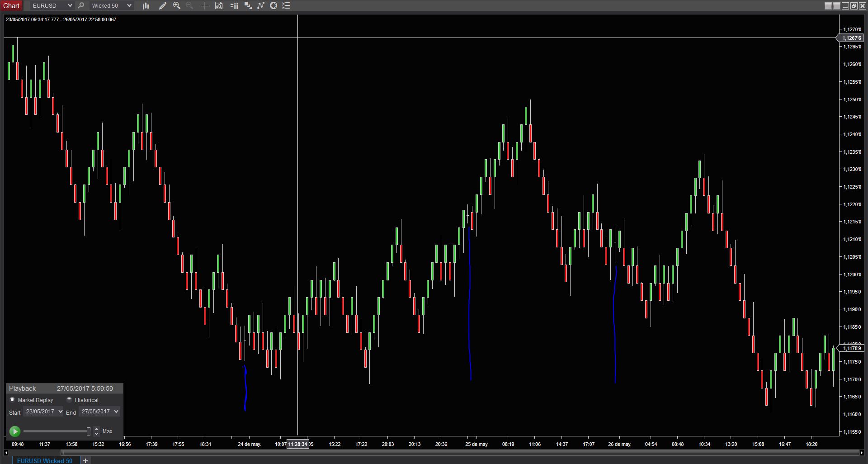
Task: Click the scroll-right arrow under the chart
Action: tap(862, 453)
